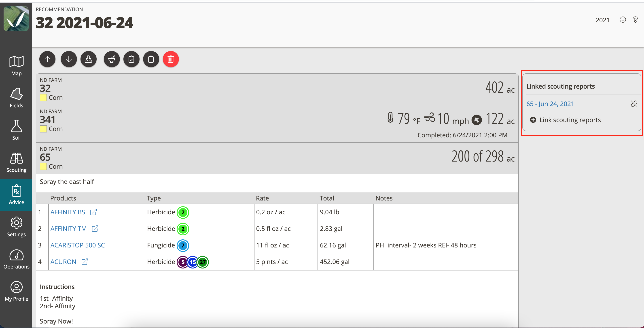This screenshot has height=328, width=644.
Task: Open My Profile in sidebar
Action: pyautogui.click(x=17, y=292)
